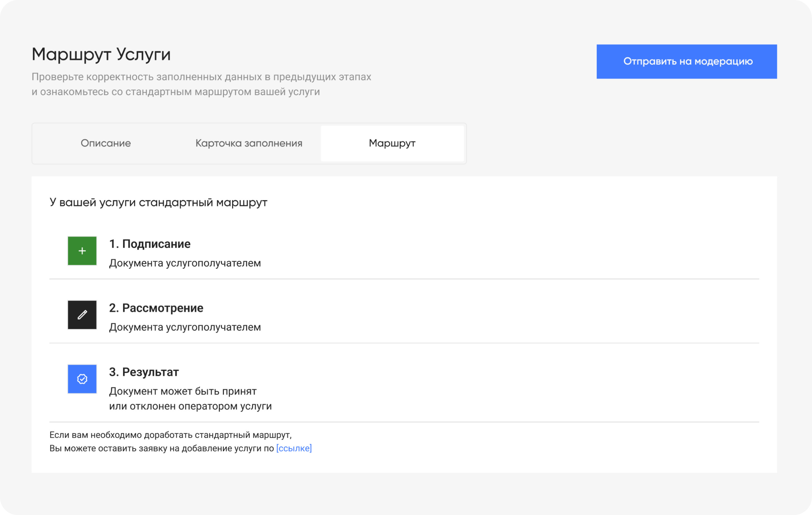The image size is (812, 515).
Task: Click the green plus icon for Подписание
Action: click(82, 251)
